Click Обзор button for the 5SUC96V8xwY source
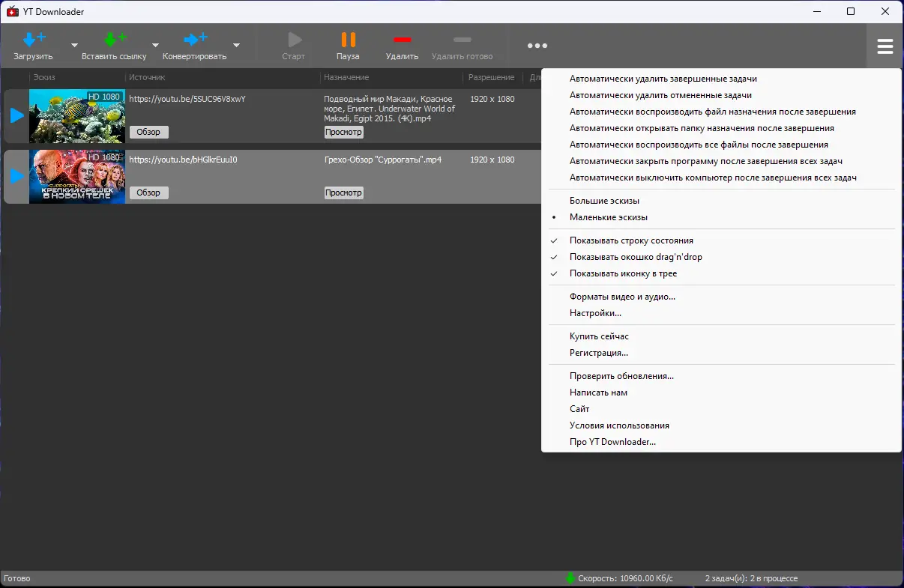 point(149,132)
